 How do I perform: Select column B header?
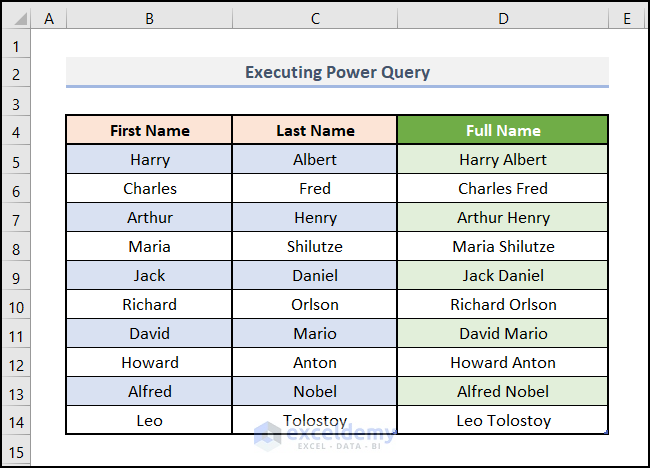pyautogui.click(x=149, y=18)
